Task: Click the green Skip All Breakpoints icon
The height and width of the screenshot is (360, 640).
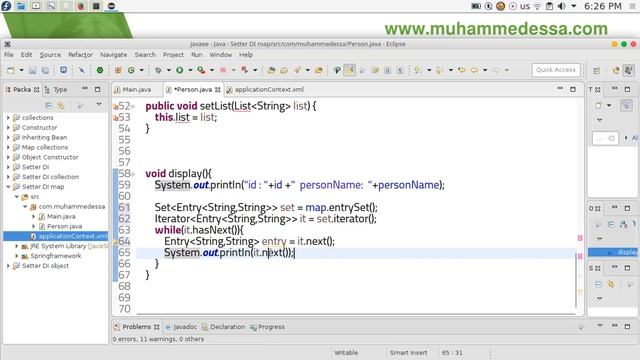Action: point(100,70)
